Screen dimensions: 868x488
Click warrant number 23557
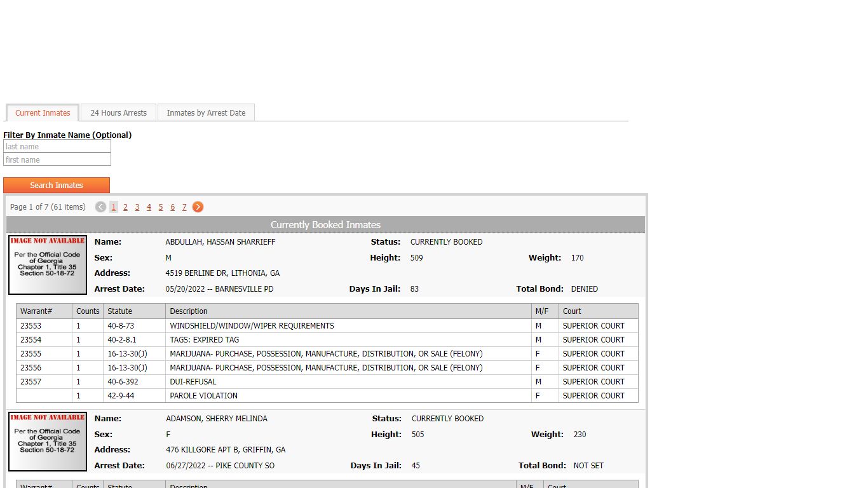click(31, 382)
